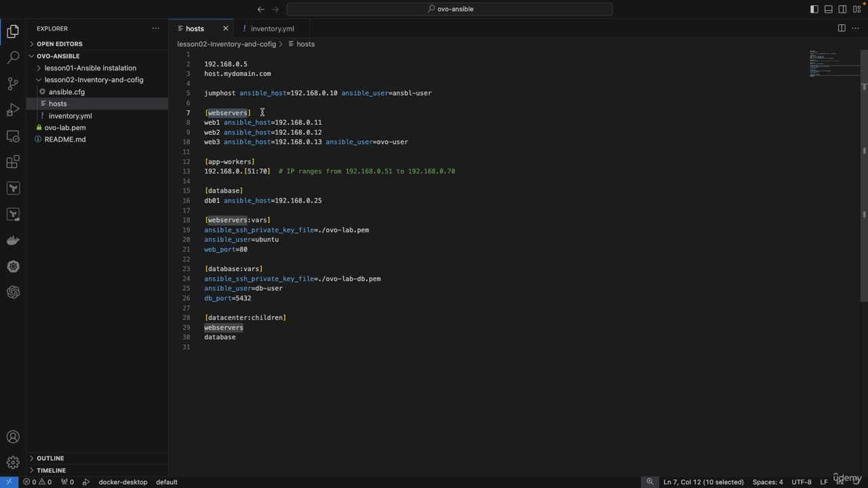Open the Kubernetes helm wheel view
Image resolution: width=868 pixels, height=488 pixels.
click(13, 266)
